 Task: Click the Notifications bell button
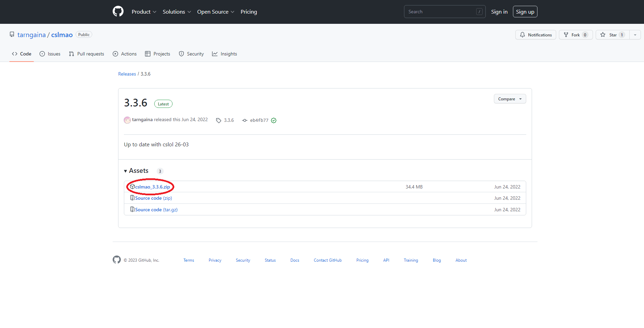click(535, 35)
